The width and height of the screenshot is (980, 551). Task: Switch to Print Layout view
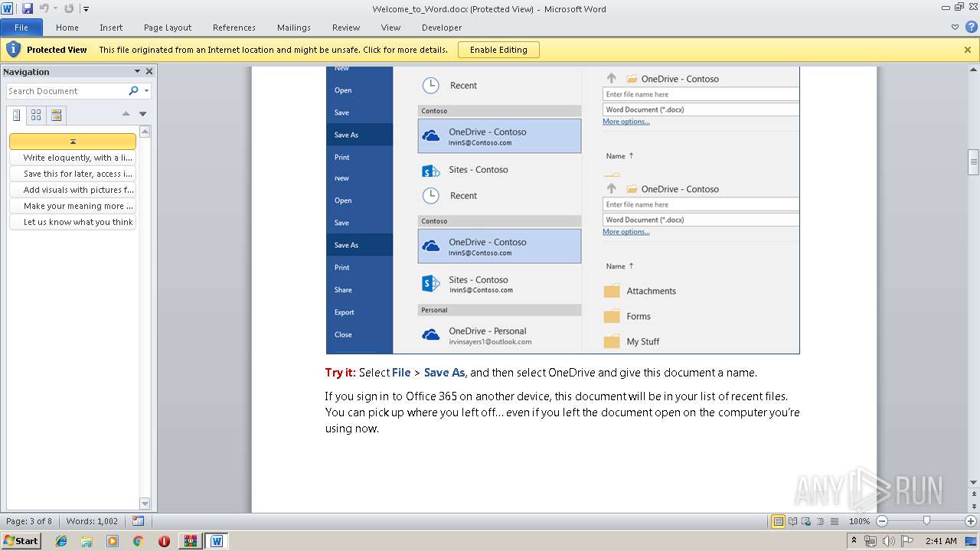(779, 521)
